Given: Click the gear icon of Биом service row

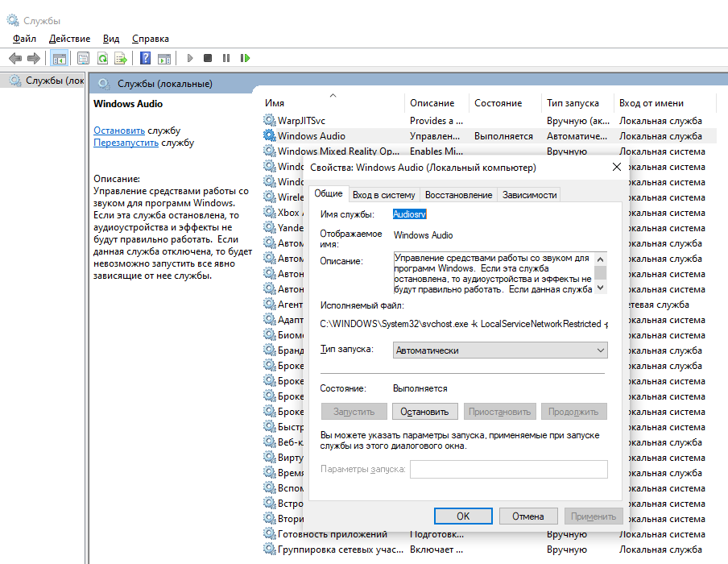Looking at the screenshot, I should click(x=270, y=335).
